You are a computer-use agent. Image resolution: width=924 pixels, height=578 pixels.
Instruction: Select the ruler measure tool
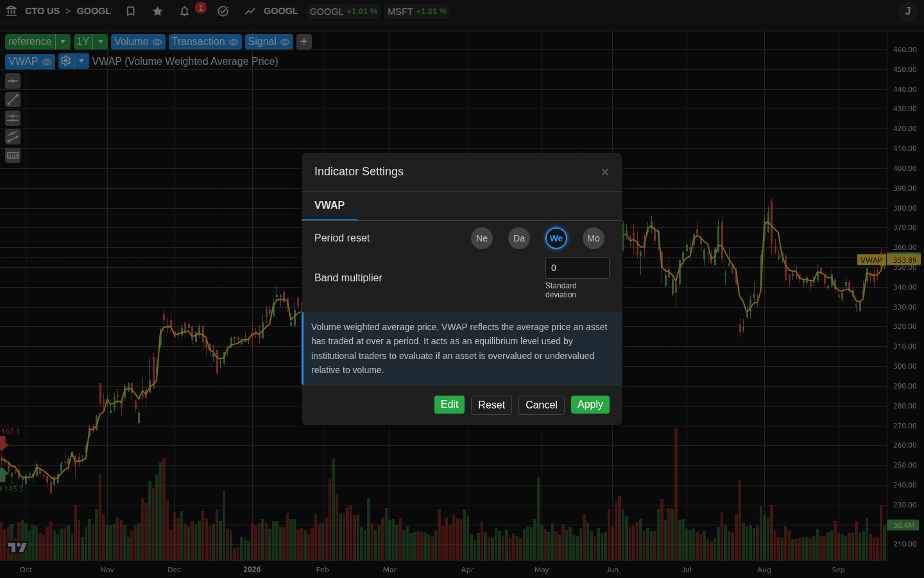coord(13,155)
